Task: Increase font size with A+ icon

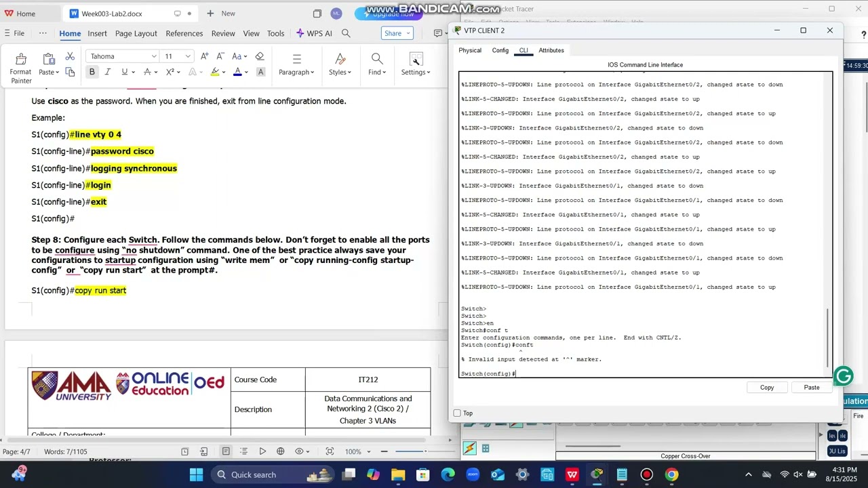Action: click(204, 56)
